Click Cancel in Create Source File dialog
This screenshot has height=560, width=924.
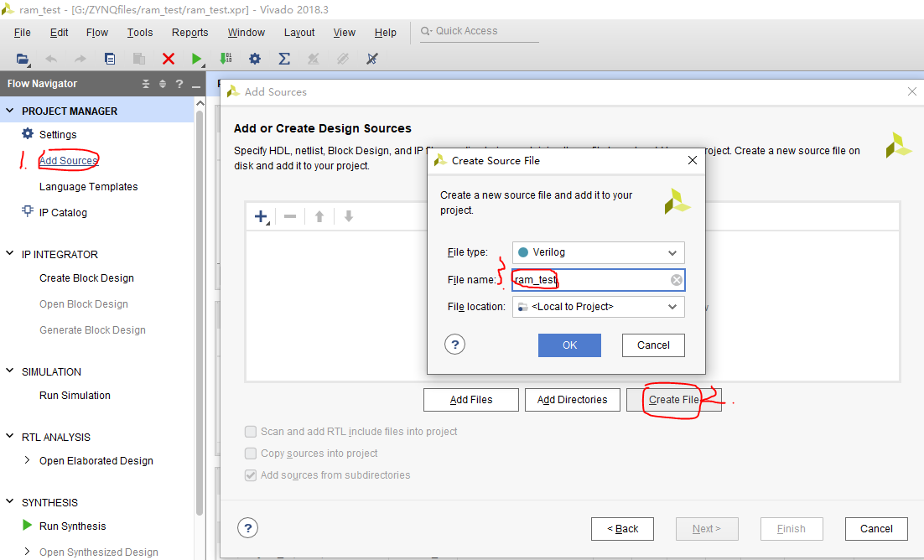click(x=653, y=345)
